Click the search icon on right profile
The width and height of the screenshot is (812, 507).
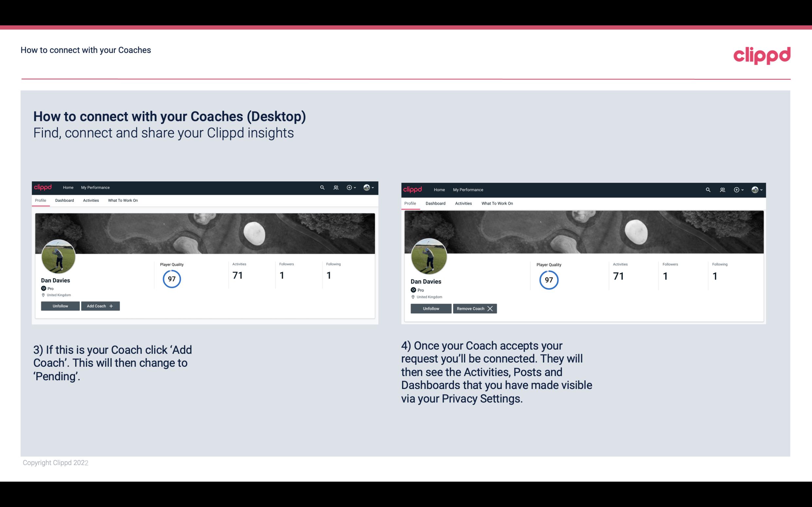tap(708, 189)
